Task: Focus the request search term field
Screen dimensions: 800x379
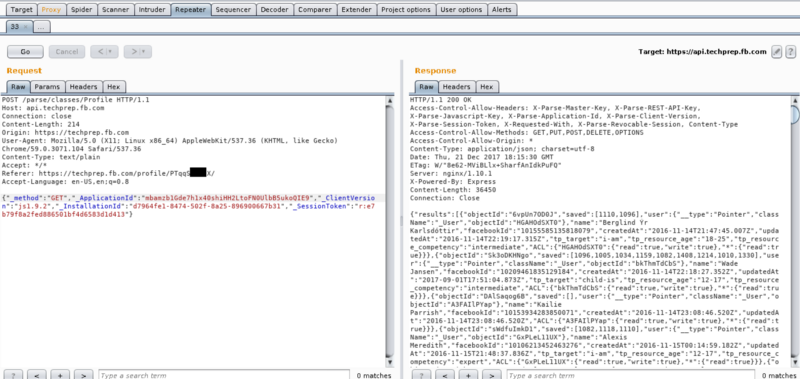Action: coord(224,375)
